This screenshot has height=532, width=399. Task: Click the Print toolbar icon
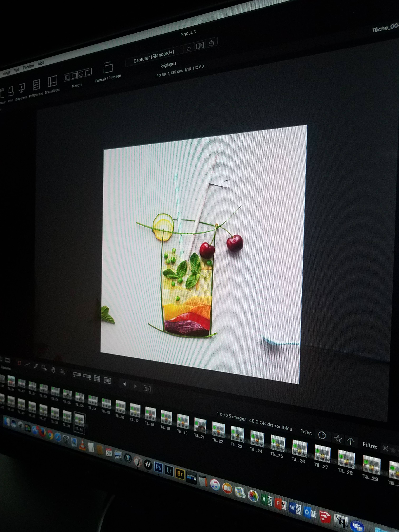pos(11,91)
